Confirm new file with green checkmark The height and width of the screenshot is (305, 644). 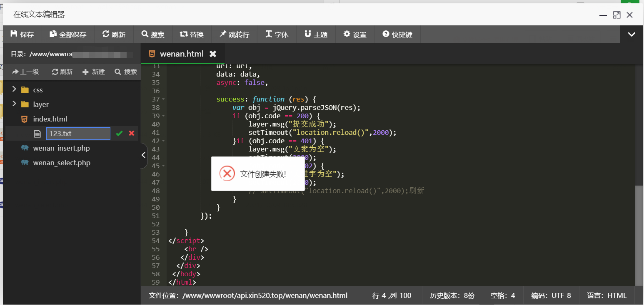[x=119, y=134]
